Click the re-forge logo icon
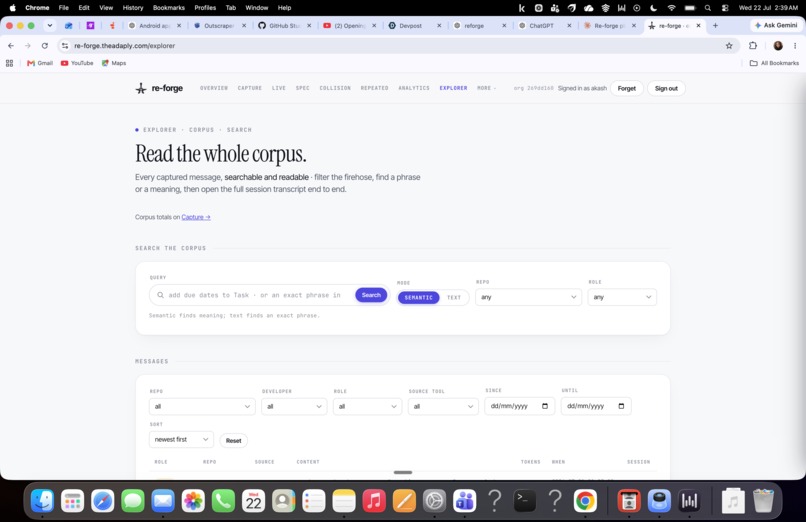Screen dimensions: 806x522 click(141, 88)
